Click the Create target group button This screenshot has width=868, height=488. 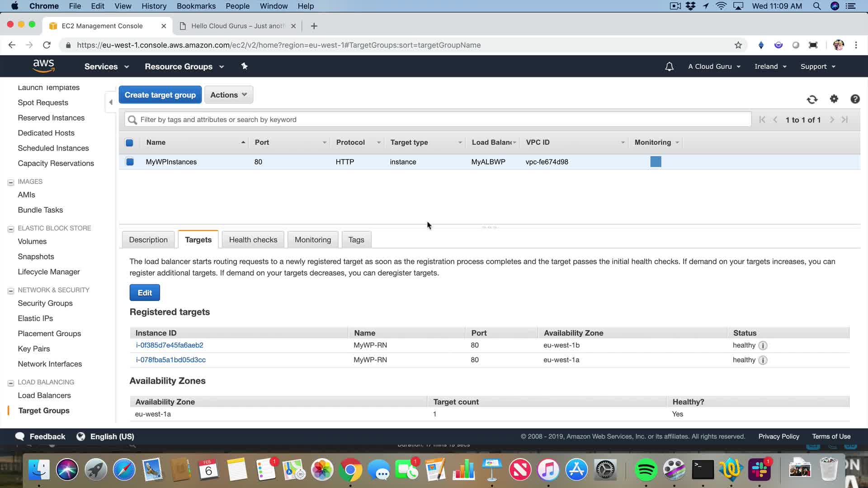coord(160,95)
